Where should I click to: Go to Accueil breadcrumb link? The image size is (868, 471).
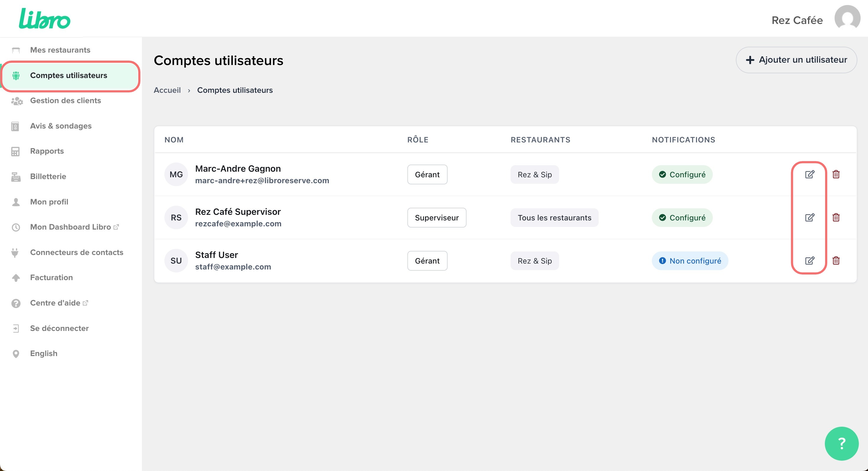click(x=167, y=90)
